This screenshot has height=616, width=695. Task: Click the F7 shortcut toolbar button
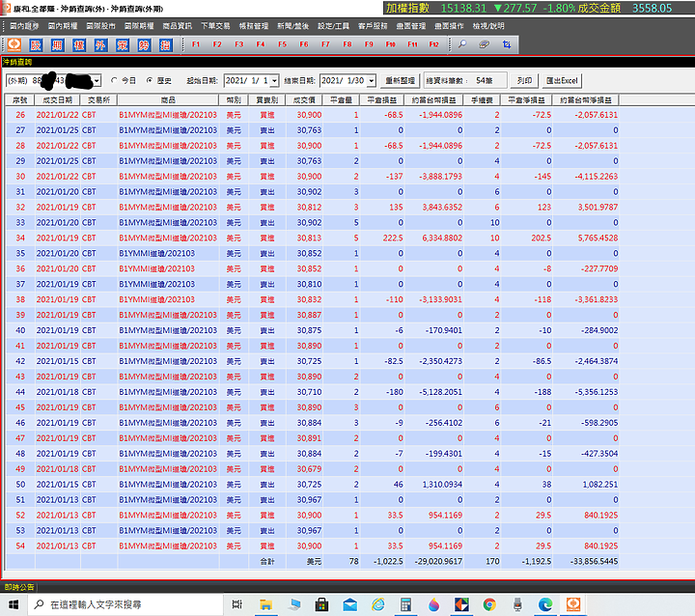coord(325,44)
